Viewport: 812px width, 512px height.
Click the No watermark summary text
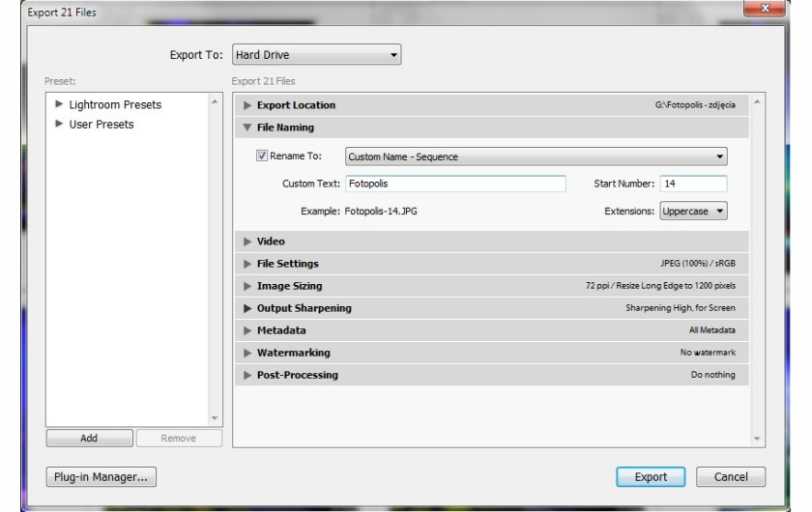tap(708, 352)
